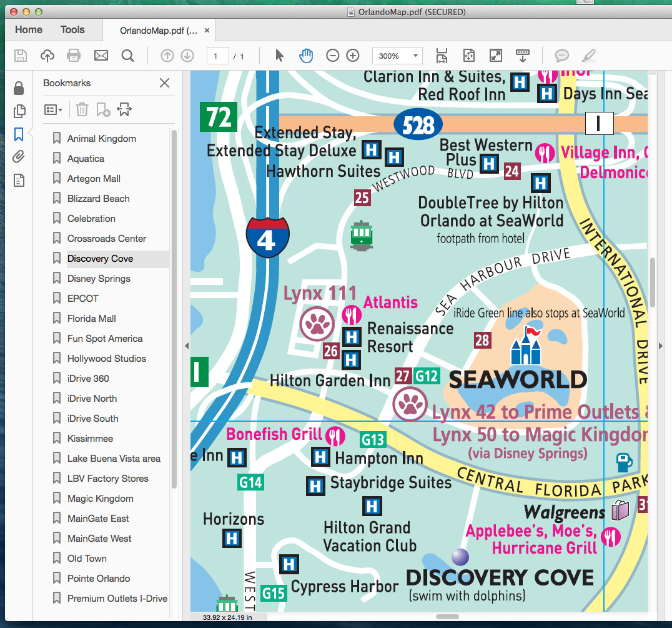
Task: Open the bookmark options dropdown
Action: [x=54, y=110]
